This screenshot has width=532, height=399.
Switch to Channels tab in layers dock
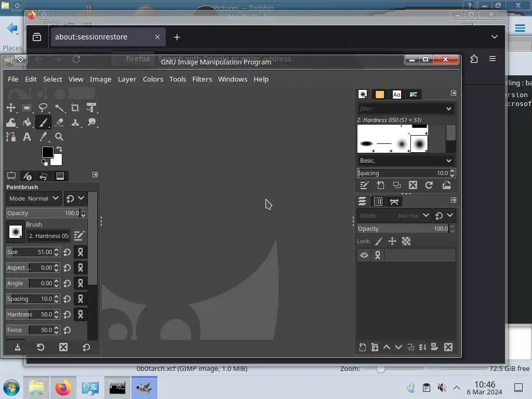pyautogui.click(x=378, y=202)
